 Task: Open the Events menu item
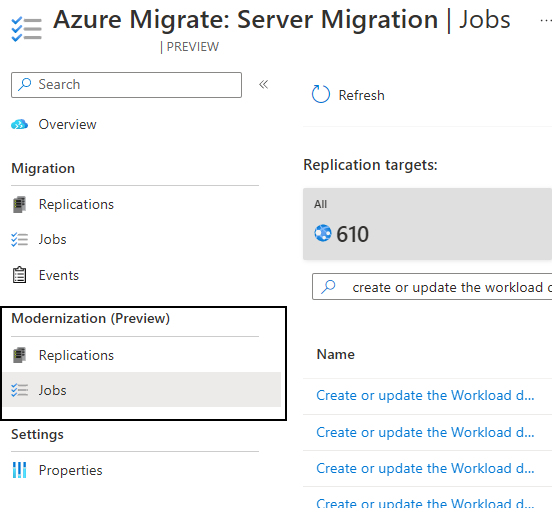pos(59,275)
